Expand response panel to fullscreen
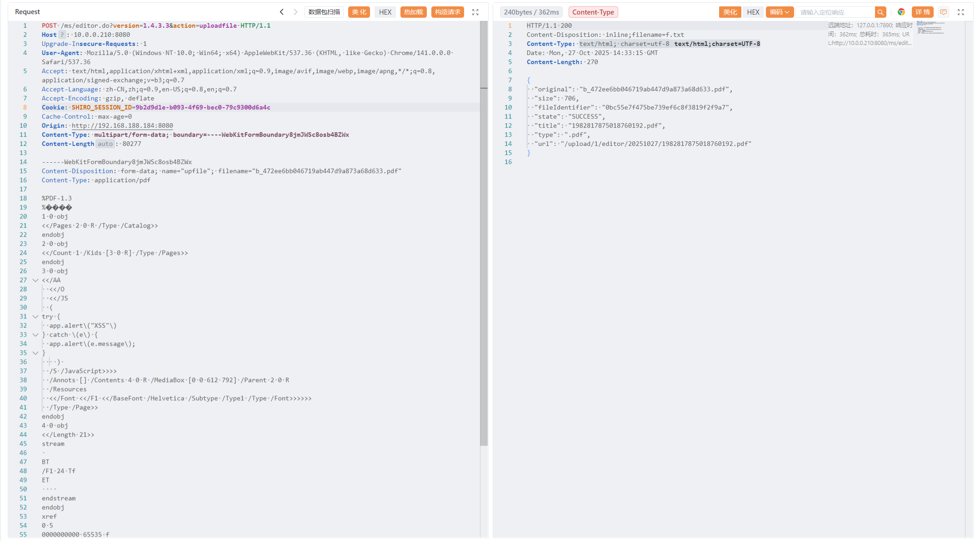 [961, 12]
